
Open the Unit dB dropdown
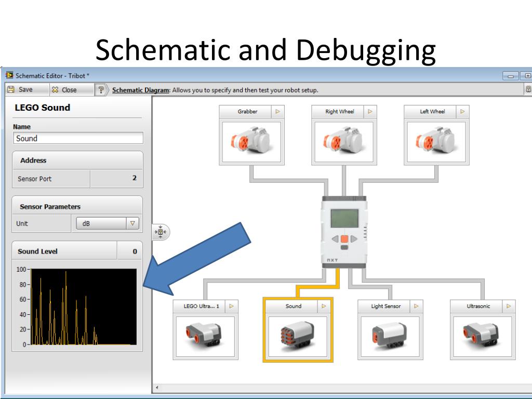pyautogui.click(x=108, y=223)
